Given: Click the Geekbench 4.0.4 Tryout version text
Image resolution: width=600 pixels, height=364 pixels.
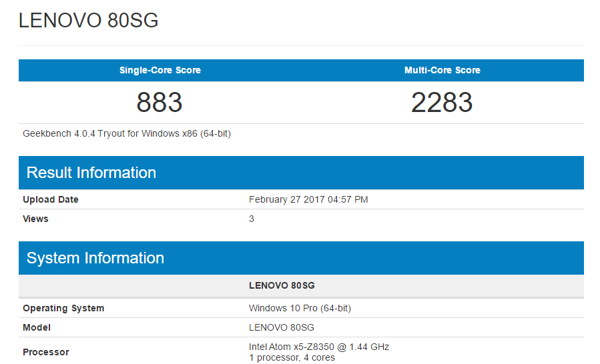Looking at the screenshot, I should 127,133.
